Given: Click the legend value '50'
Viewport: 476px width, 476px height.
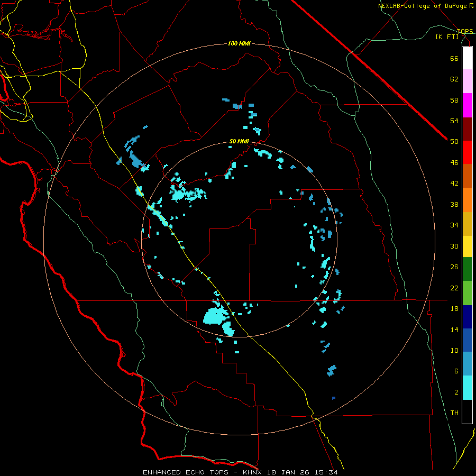Looking at the screenshot, I should (x=454, y=141).
